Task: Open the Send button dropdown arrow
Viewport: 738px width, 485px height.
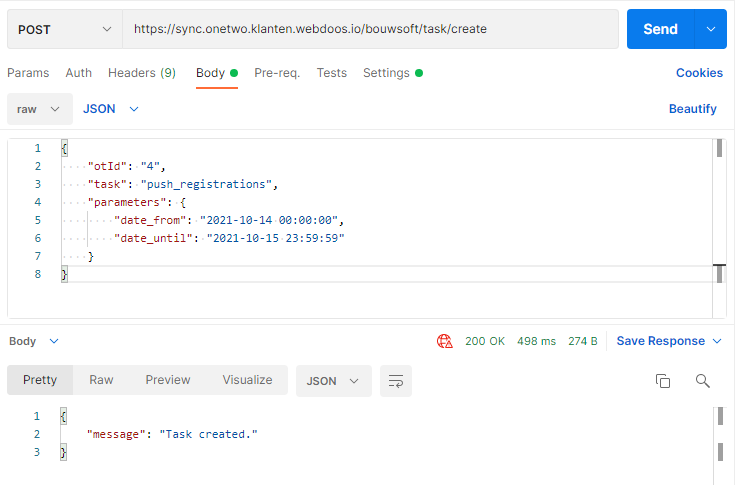Action: click(x=710, y=29)
